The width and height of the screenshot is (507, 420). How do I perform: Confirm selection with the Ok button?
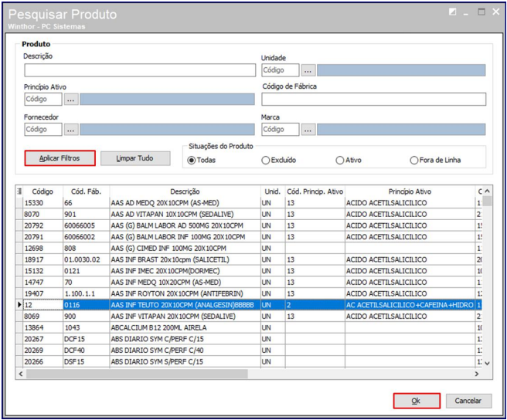pyautogui.click(x=417, y=401)
